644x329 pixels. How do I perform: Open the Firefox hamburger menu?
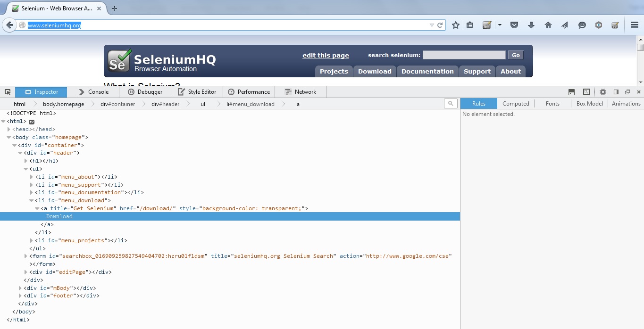(635, 25)
